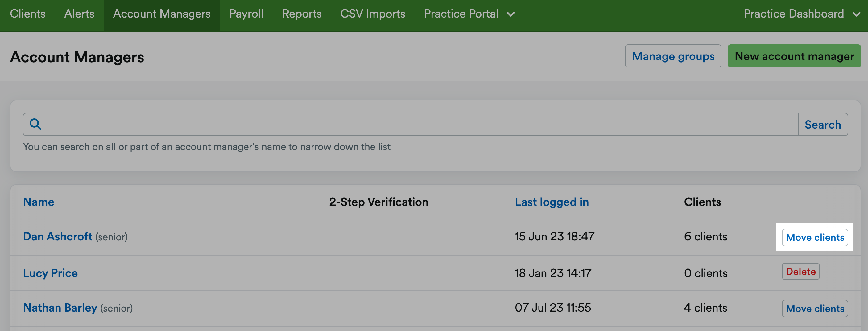Focus the account manager search field
Viewport: 868px width, 331px height.
click(411, 124)
